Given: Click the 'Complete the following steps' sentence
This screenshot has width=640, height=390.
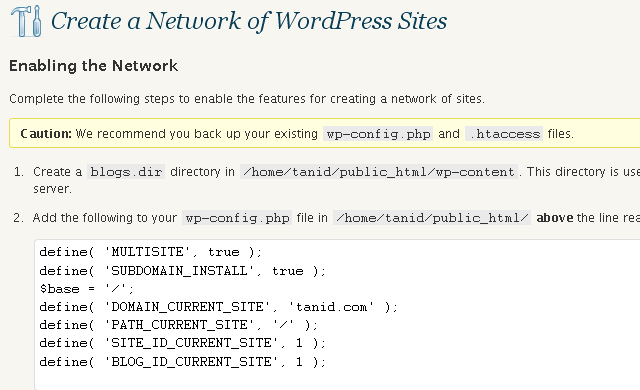Looking at the screenshot, I should click(247, 99).
